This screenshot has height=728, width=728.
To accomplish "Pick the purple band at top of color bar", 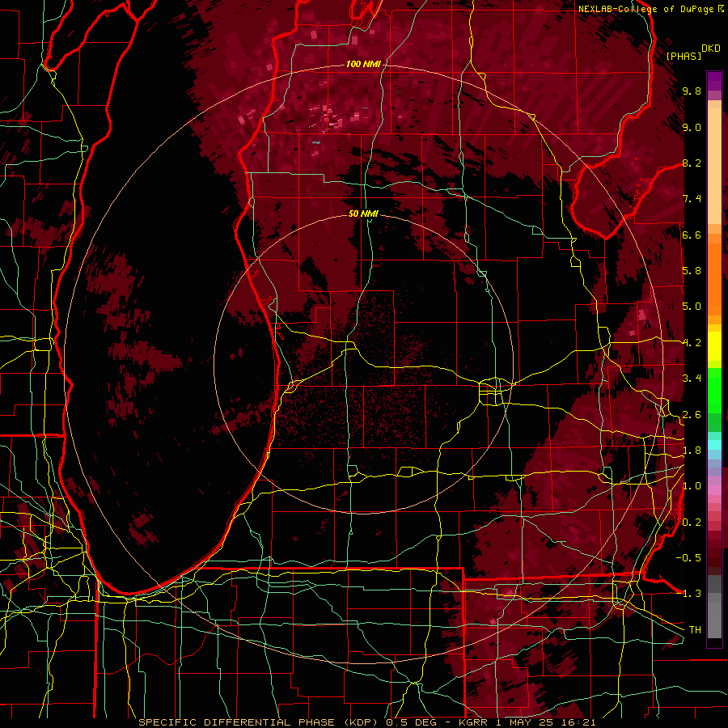I will 714,81.
